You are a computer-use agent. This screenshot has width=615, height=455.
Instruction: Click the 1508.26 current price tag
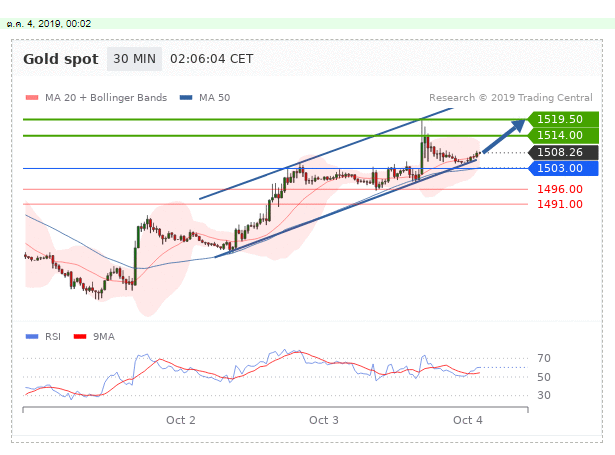(563, 152)
